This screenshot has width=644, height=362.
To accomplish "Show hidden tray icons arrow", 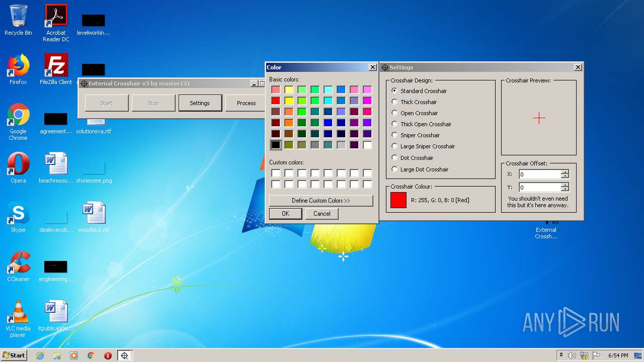I will (561, 355).
